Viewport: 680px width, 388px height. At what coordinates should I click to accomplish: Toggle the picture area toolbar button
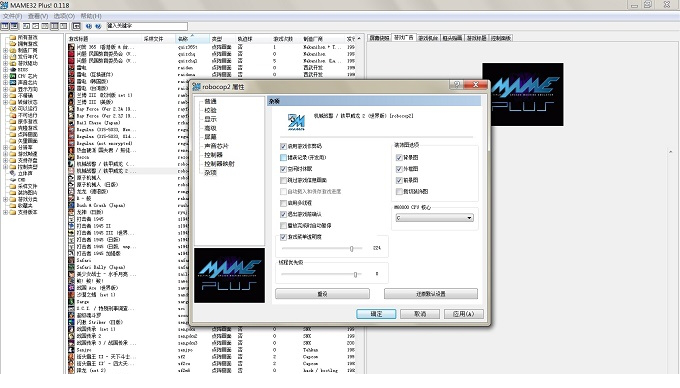14,26
